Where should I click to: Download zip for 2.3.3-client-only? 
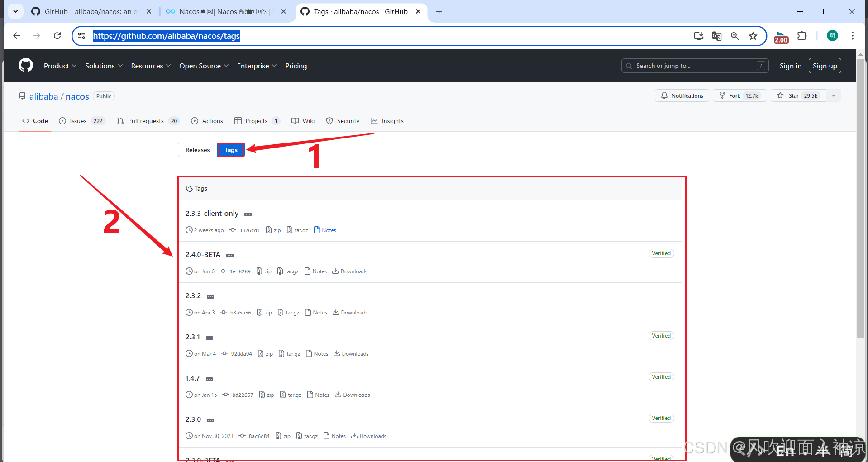273,230
